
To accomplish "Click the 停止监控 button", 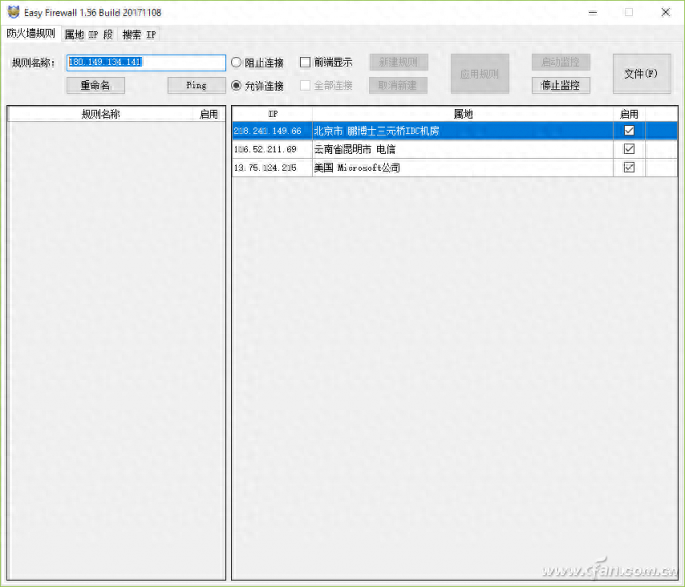I will pos(560,85).
